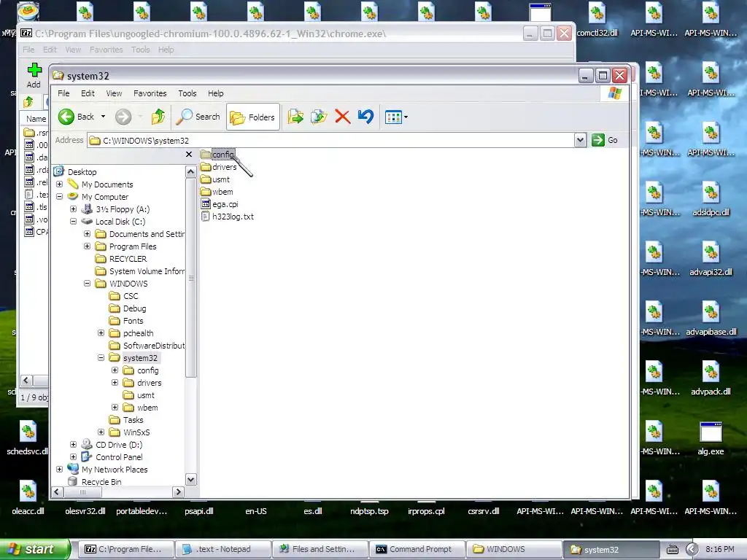
Task: Open the Help menu in system32
Action: [216, 93]
